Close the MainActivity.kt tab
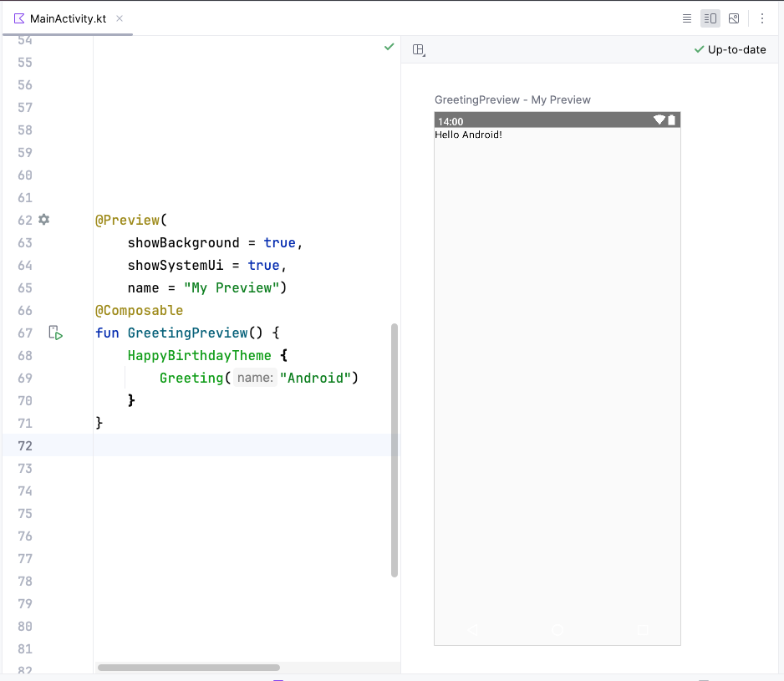The image size is (784, 681). (120, 18)
